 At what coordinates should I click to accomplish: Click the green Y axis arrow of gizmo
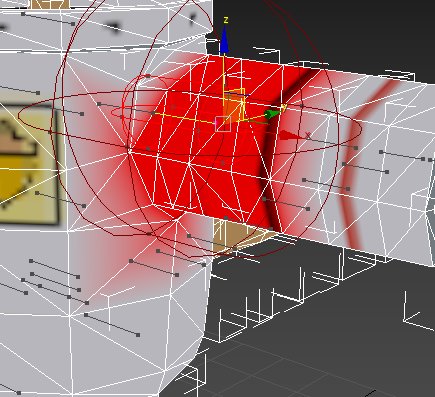272,114
